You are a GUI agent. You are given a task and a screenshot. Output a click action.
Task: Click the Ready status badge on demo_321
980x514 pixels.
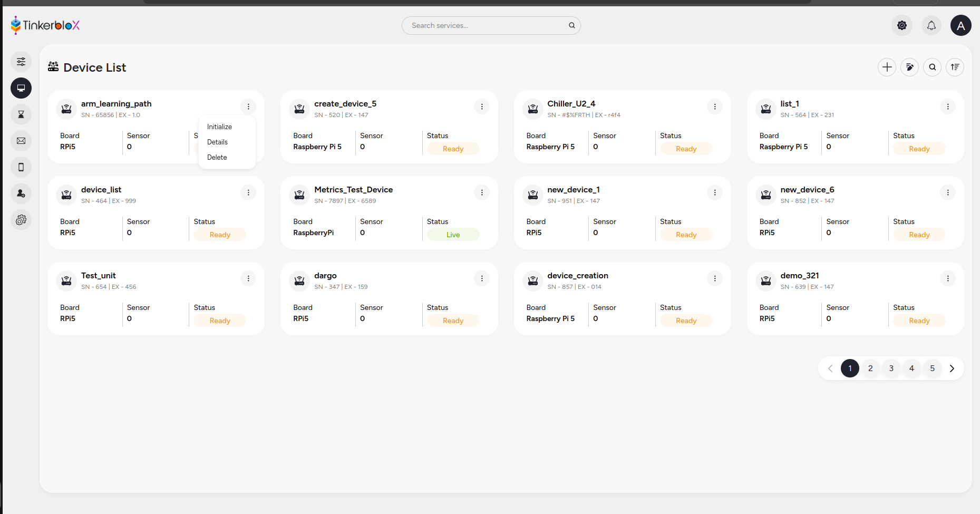point(919,321)
